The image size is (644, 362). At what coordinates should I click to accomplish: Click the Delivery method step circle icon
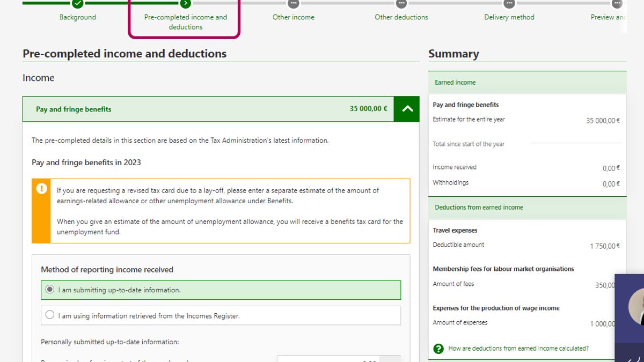click(x=509, y=4)
